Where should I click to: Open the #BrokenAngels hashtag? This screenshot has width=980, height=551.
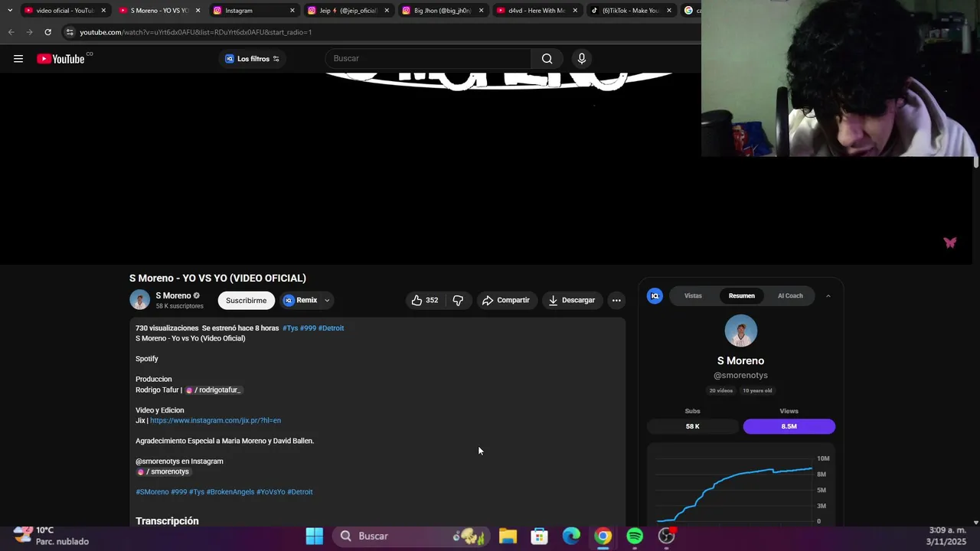pyautogui.click(x=230, y=492)
